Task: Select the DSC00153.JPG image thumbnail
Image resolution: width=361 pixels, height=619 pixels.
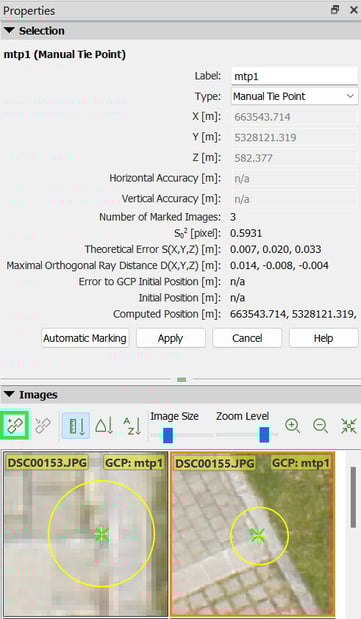Action: pyautogui.click(x=86, y=534)
